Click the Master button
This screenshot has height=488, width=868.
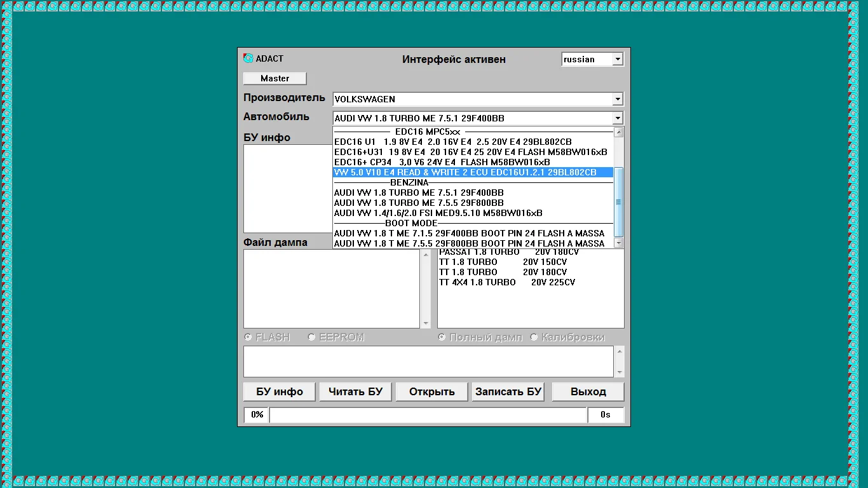click(275, 78)
